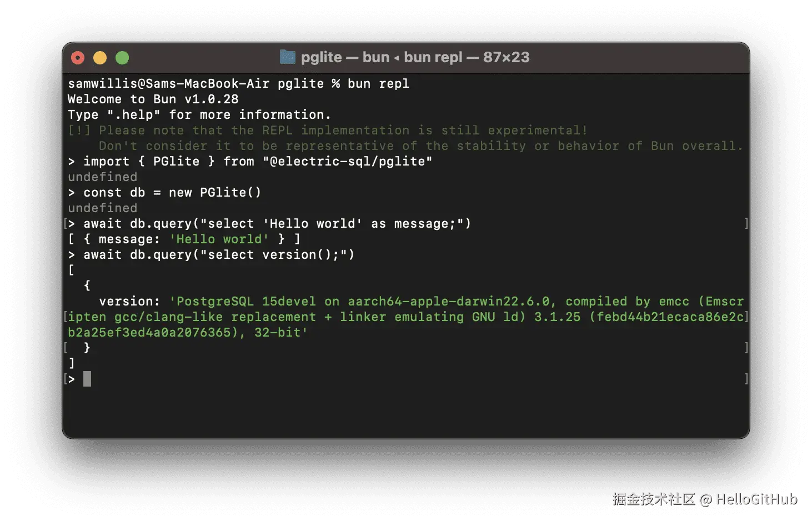Click the 'const db = new PGlite()' line
This screenshot has width=812, height=521.
[x=172, y=192]
